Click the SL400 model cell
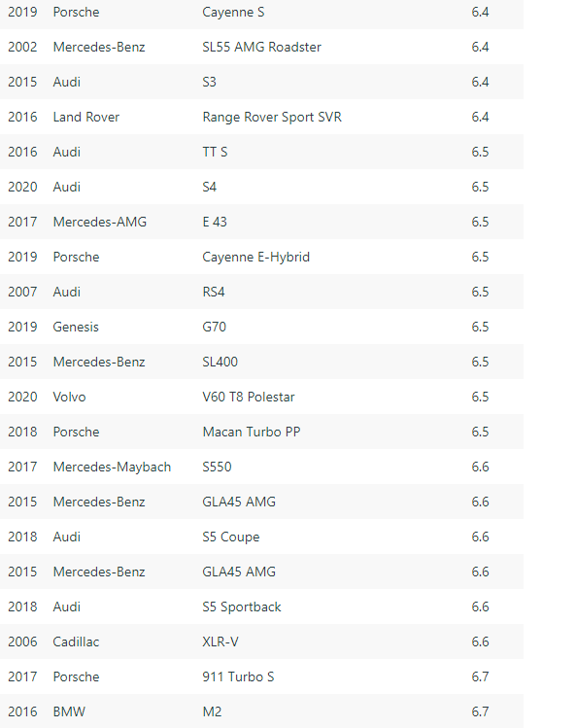The width and height of the screenshot is (576, 728). (x=220, y=362)
